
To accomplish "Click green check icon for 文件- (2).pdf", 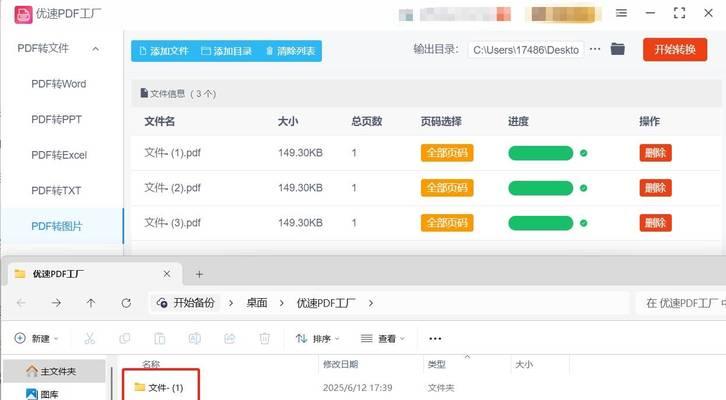I will pyautogui.click(x=583, y=188).
